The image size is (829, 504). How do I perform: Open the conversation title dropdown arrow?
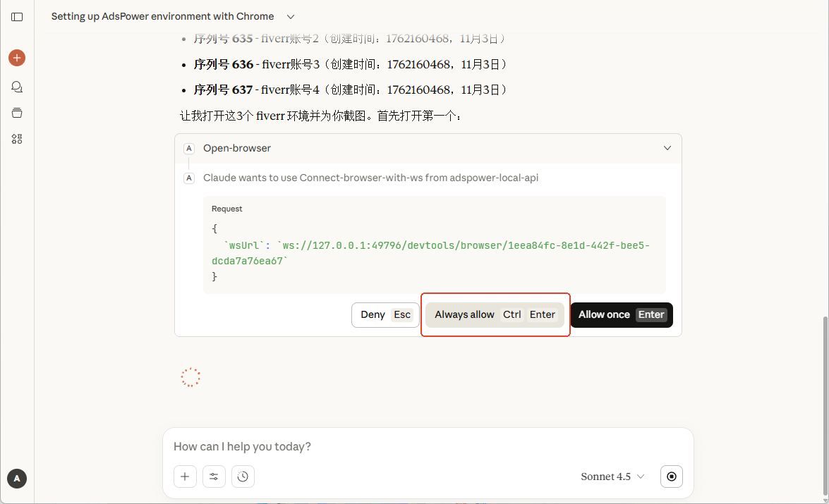pos(290,16)
